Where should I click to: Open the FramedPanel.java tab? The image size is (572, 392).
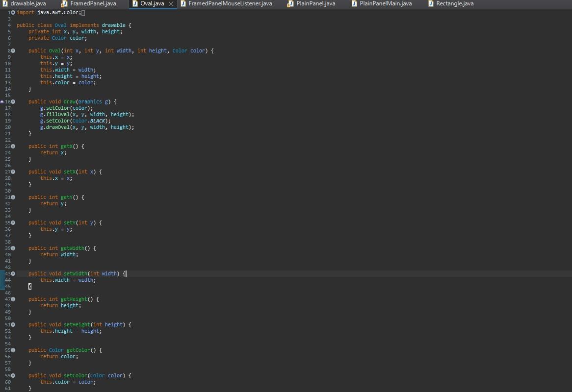(89, 3)
